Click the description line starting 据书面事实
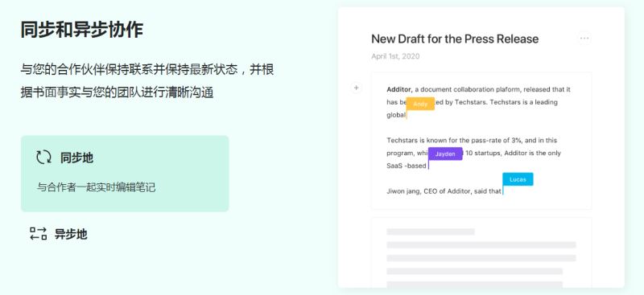This screenshot has height=295, width=644. click(x=117, y=92)
